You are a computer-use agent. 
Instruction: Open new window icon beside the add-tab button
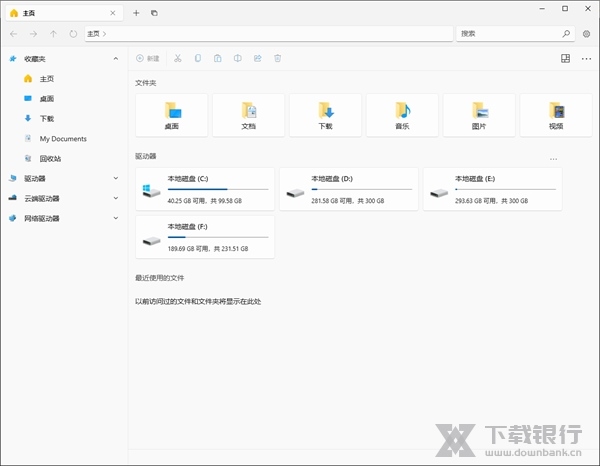tap(154, 13)
